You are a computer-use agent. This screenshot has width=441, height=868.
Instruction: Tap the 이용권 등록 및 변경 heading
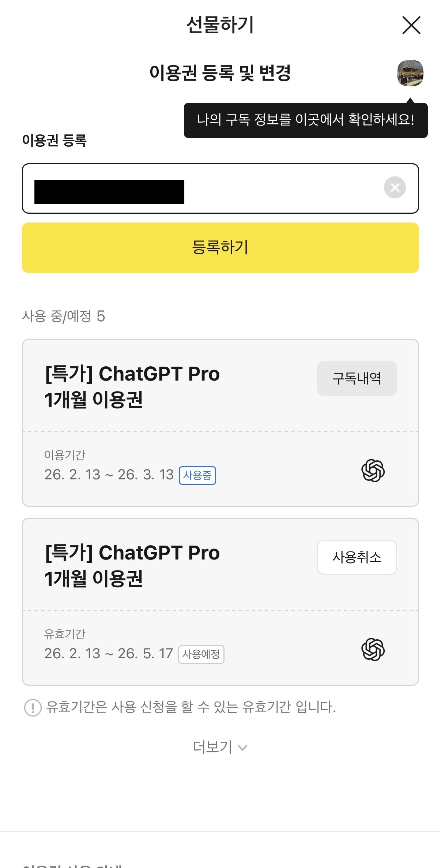point(220,73)
